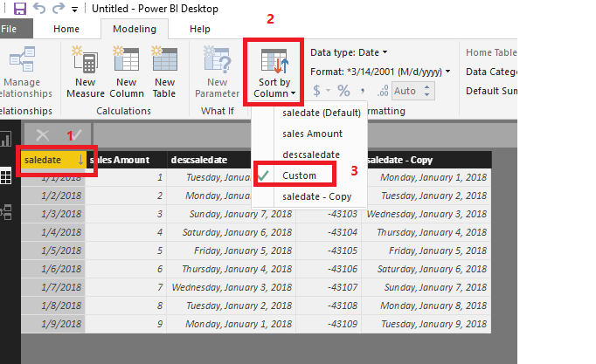Select the saledate - Copy column header
Image resolution: width=596 pixels, height=364 pixels.
tap(426, 160)
